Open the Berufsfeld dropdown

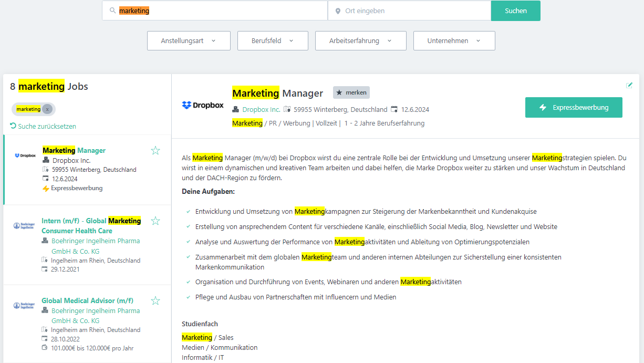point(273,40)
